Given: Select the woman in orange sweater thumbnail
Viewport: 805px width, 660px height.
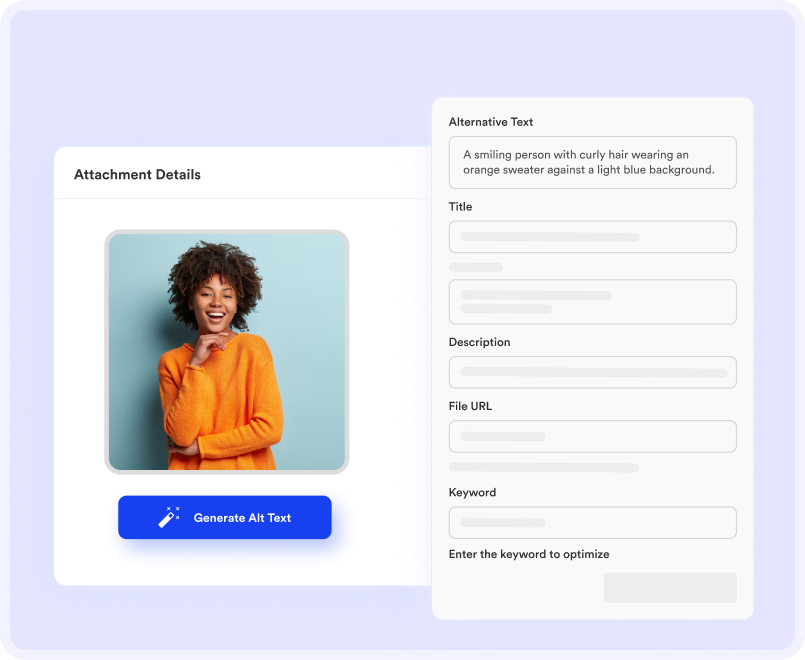Looking at the screenshot, I should pyautogui.click(x=226, y=352).
